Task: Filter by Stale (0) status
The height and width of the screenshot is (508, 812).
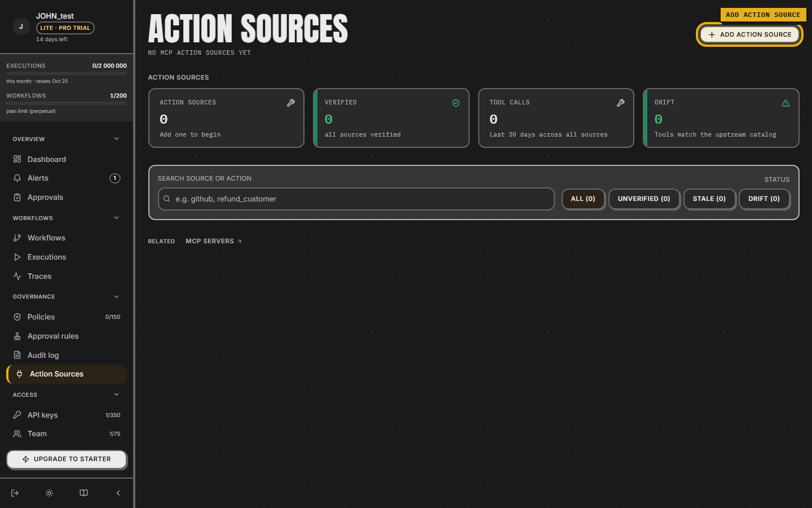Action: tap(709, 199)
